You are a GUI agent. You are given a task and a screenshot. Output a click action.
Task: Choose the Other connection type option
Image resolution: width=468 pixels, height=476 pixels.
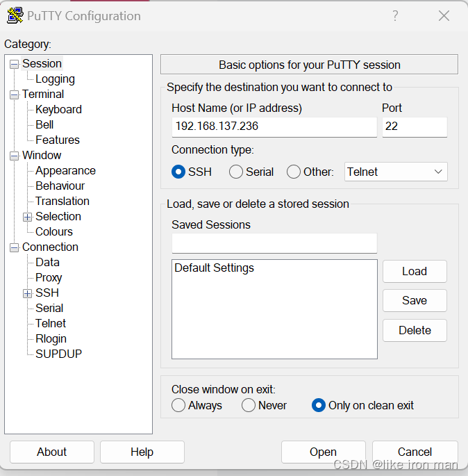point(294,172)
